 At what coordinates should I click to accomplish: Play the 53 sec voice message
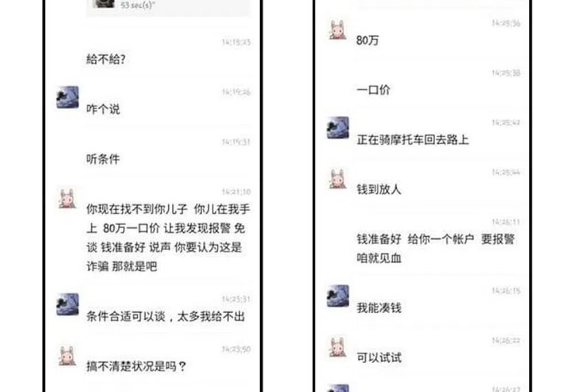click(168, 7)
